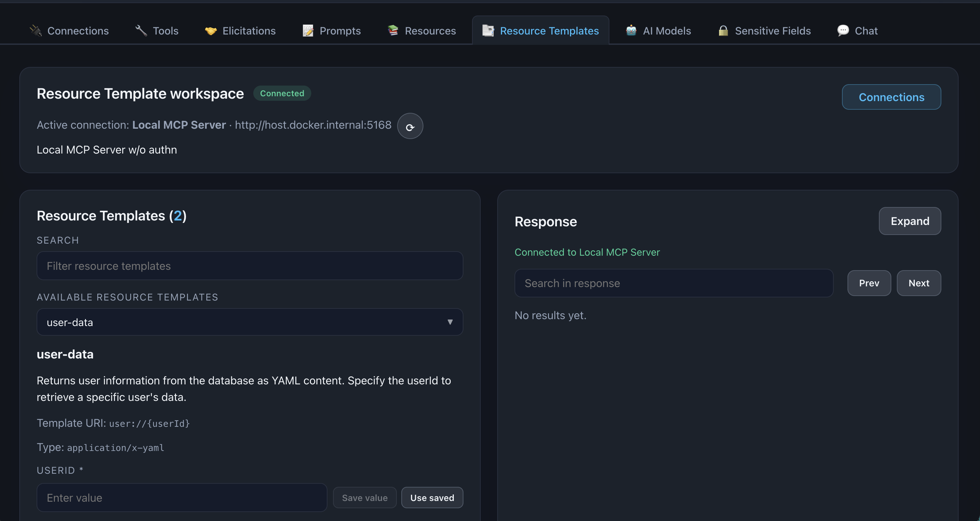The height and width of the screenshot is (521, 980).
Task: Open the user-data template dropdown
Action: click(x=249, y=322)
